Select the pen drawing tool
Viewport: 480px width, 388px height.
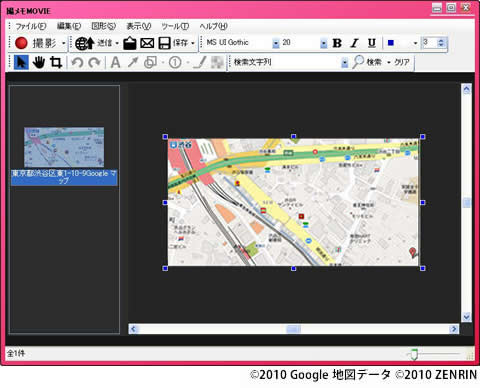tap(200, 62)
